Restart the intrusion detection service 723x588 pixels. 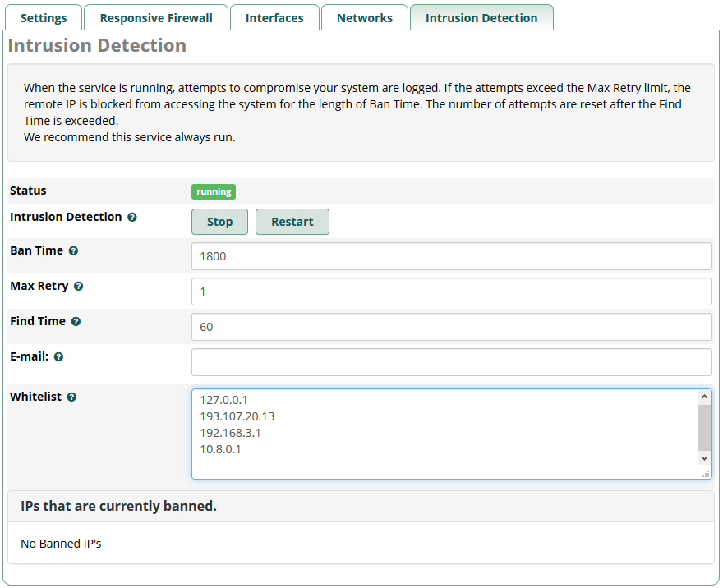[292, 222]
